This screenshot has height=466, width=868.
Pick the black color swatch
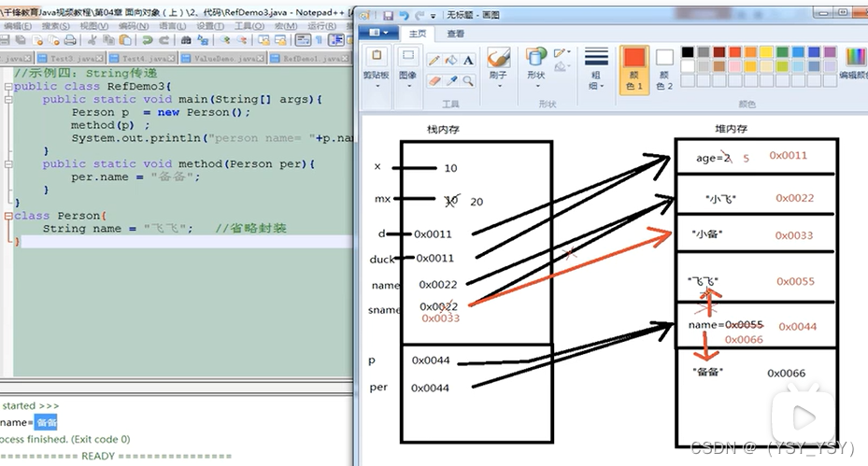688,52
